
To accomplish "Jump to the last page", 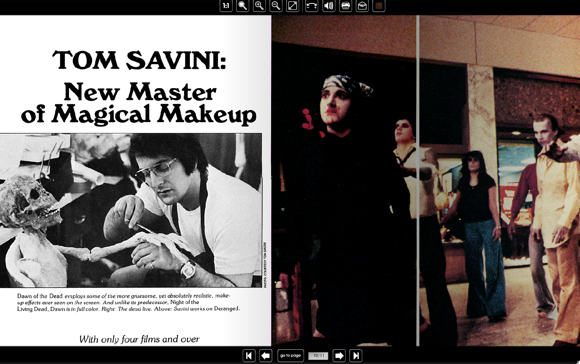I will tap(356, 355).
